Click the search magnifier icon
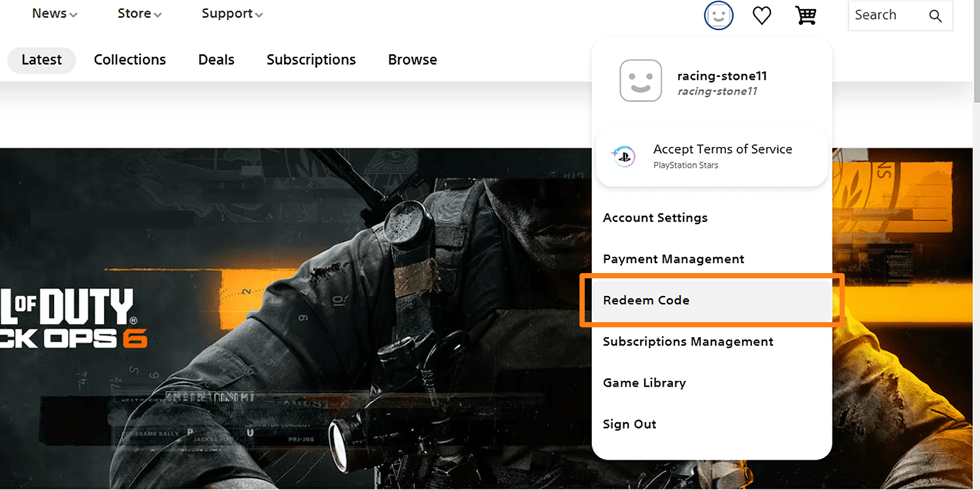 936,16
